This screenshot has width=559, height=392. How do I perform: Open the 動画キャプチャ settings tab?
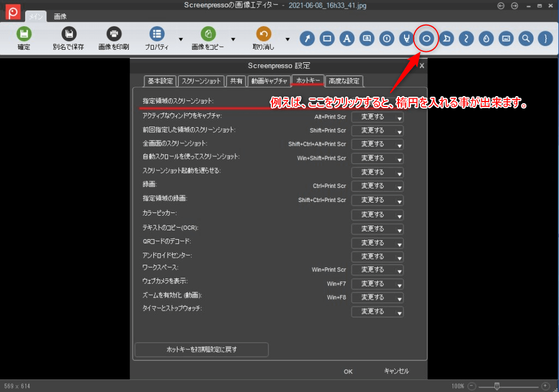[269, 81]
